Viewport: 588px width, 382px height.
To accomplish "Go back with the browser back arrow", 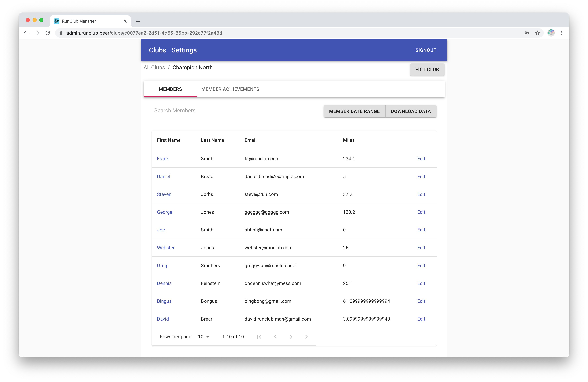I will click(26, 33).
